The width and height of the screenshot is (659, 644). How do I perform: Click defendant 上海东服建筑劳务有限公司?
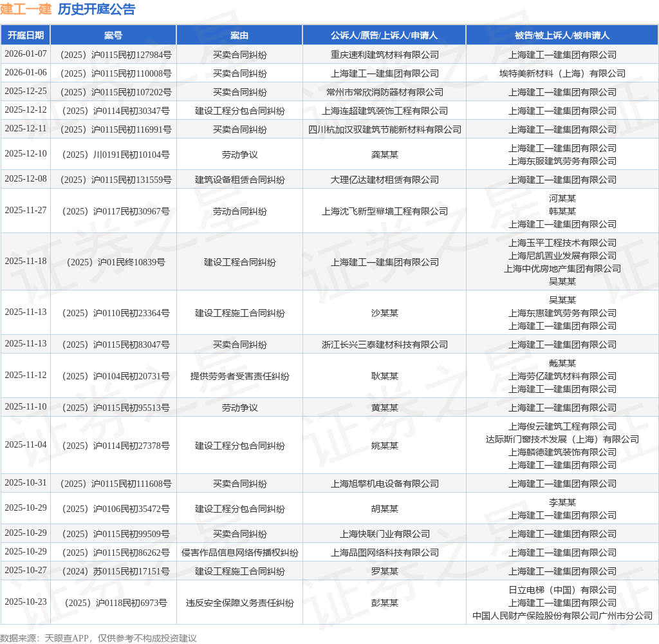pos(562,161)
